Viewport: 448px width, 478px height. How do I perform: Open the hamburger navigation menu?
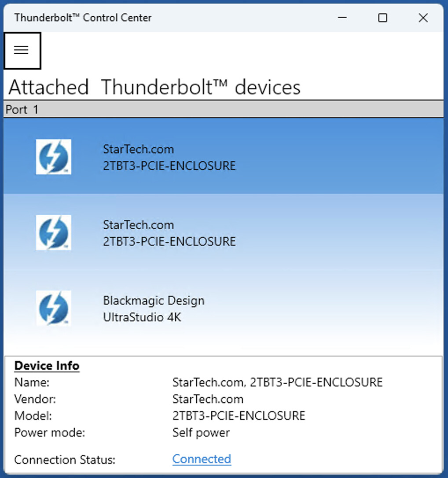coord(22,50)
